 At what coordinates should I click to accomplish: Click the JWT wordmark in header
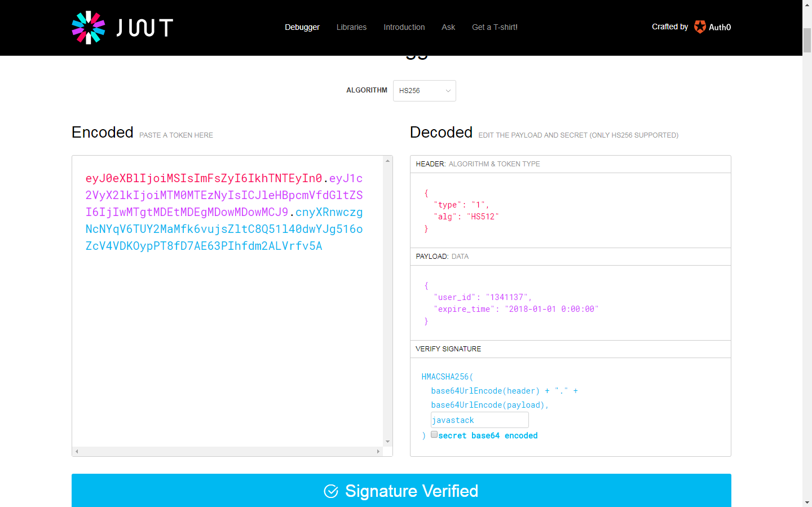click(145, 28)
